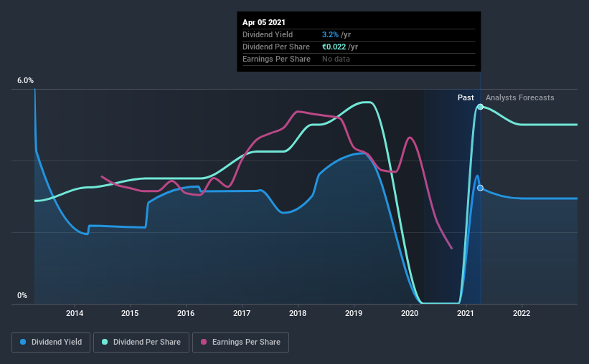Select the blue yield data point marker
This screenshot has height=364, width=589.
tap(480, 188)
